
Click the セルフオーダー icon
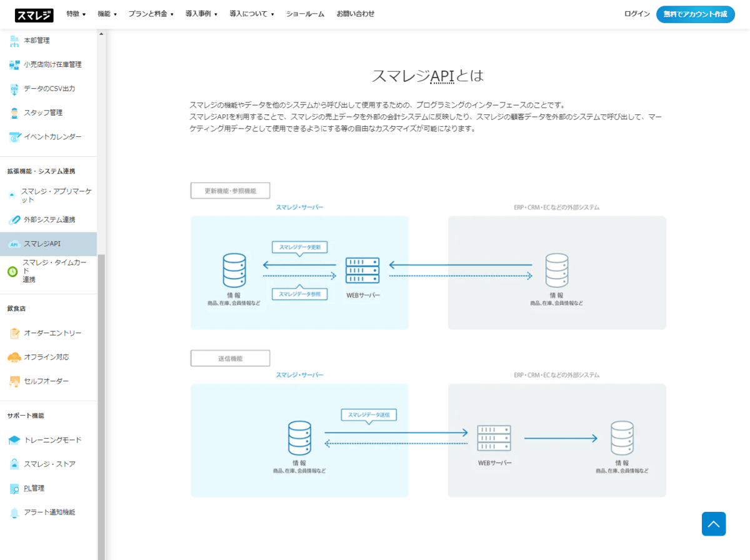pyautogui.click(x=14, y=381)
